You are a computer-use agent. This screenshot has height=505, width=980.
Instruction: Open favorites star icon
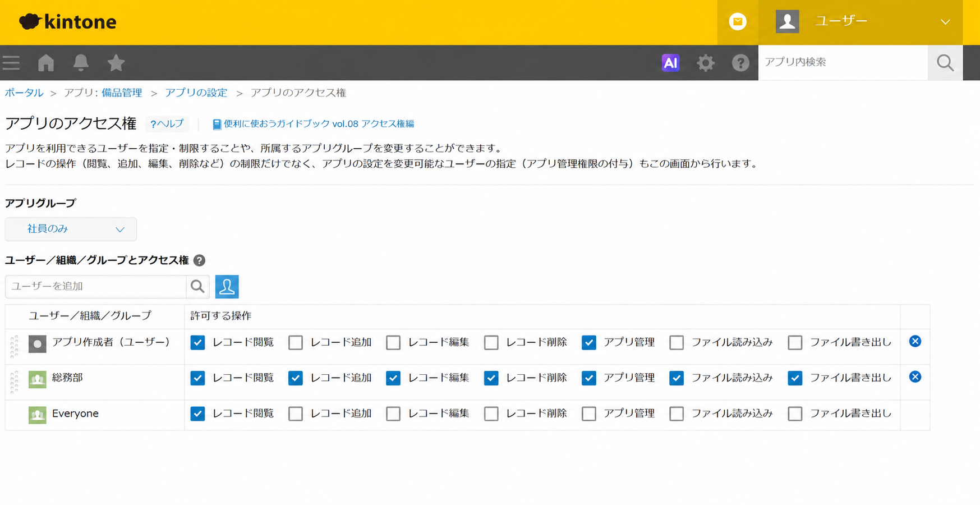tap(116, 63)
